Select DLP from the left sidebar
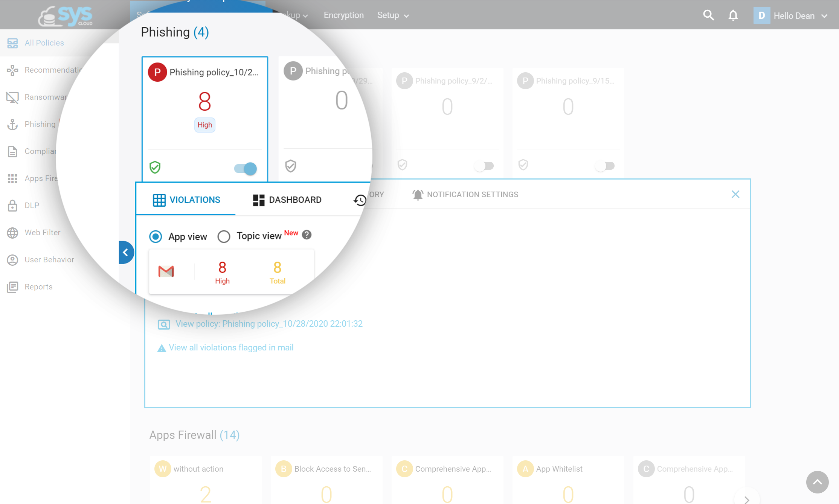Image resolution: width=839 pixels, height=504 pixels. 32,206
